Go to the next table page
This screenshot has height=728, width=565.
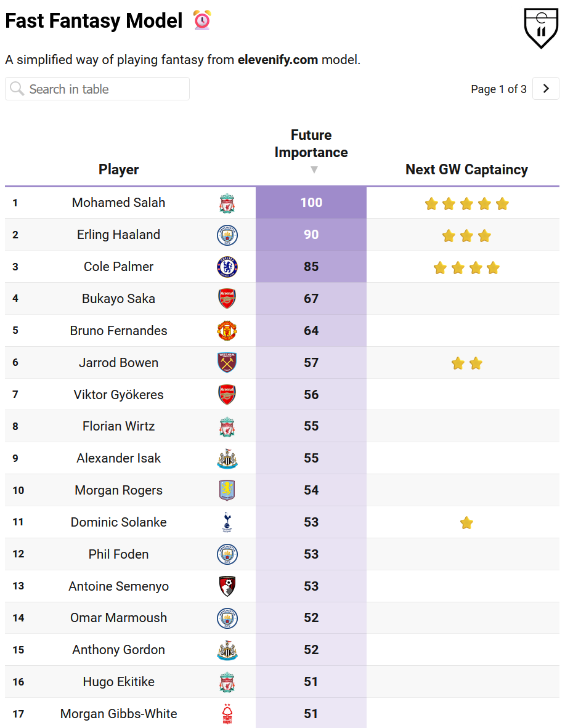(x=545, y=89)
